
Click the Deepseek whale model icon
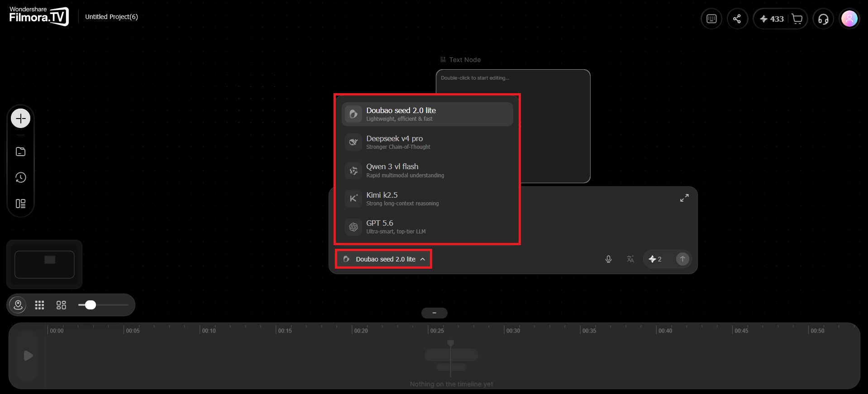point(353,142)
